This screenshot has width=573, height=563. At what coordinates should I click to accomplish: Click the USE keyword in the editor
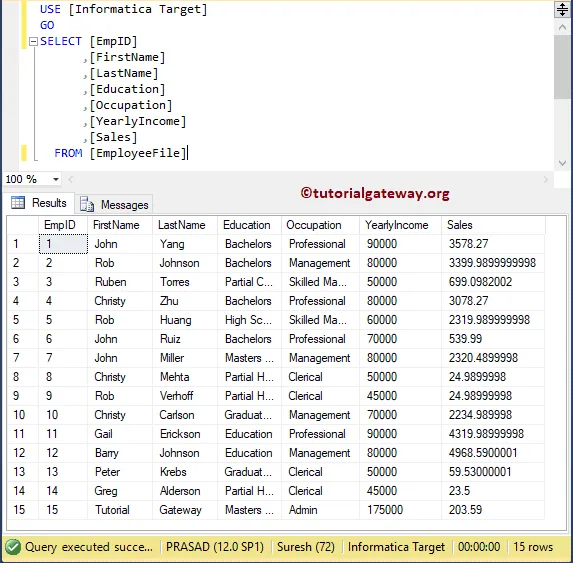50,9
